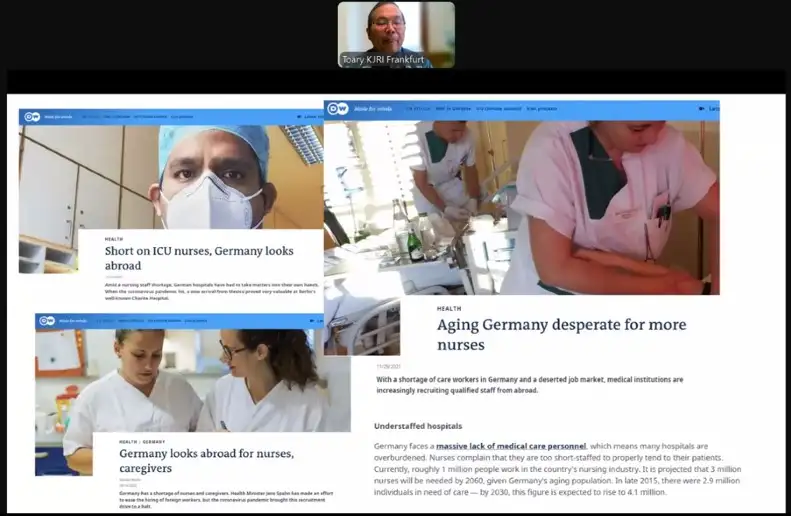The height and width of the screenshot is (516, 791).
Task: Select HEALTH category above Aging Germany headline
Action: tap(449, 309)
